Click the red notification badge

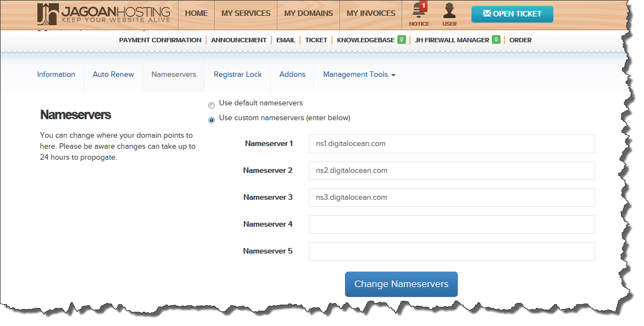point(423,6)
